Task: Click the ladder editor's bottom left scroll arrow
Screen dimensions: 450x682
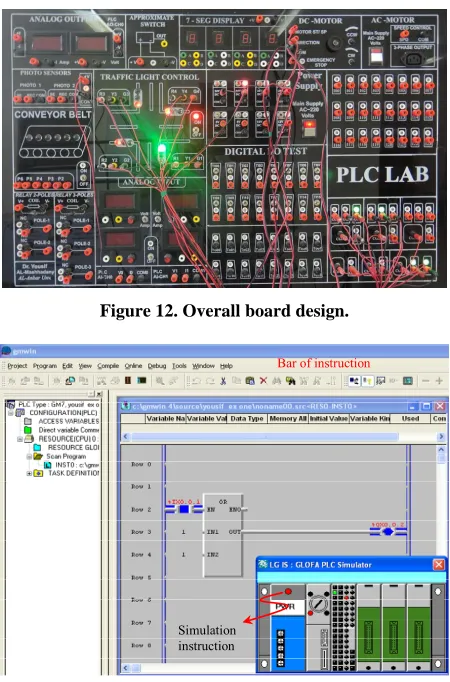Action: 126,668
